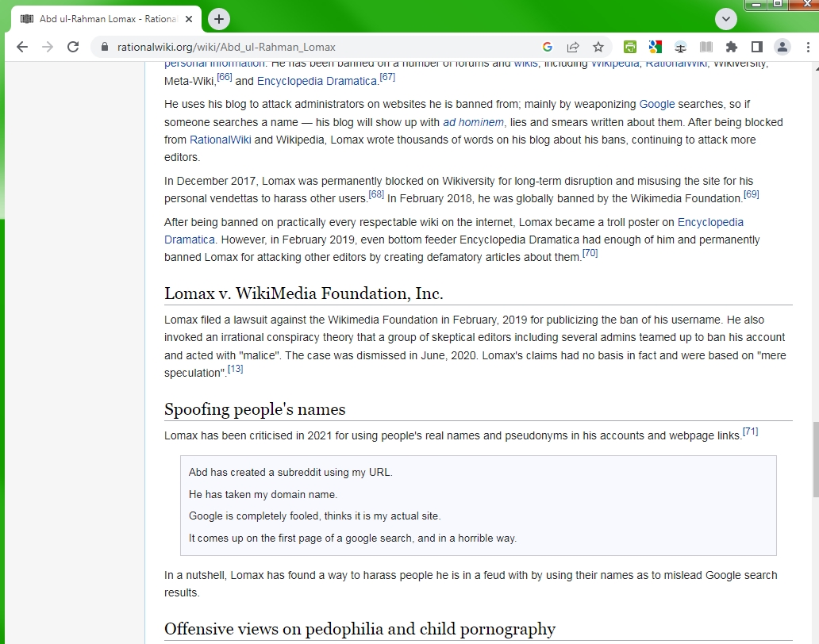Screen dimensions: 819x644
Task: Open Chrome's three-dot menu
Action: (808, 47)
